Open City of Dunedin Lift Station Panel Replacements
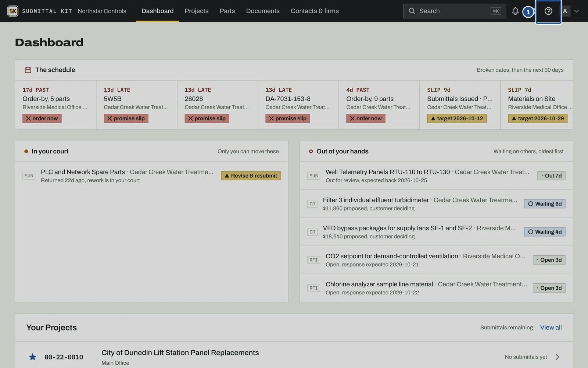This screenshot has width=588, height=368. coord(180,353)
